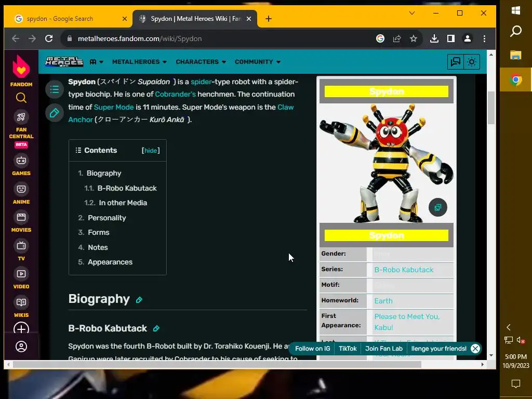Hide the Contents table
This screenshot has width=532, height=399.
tap(151, 150)
